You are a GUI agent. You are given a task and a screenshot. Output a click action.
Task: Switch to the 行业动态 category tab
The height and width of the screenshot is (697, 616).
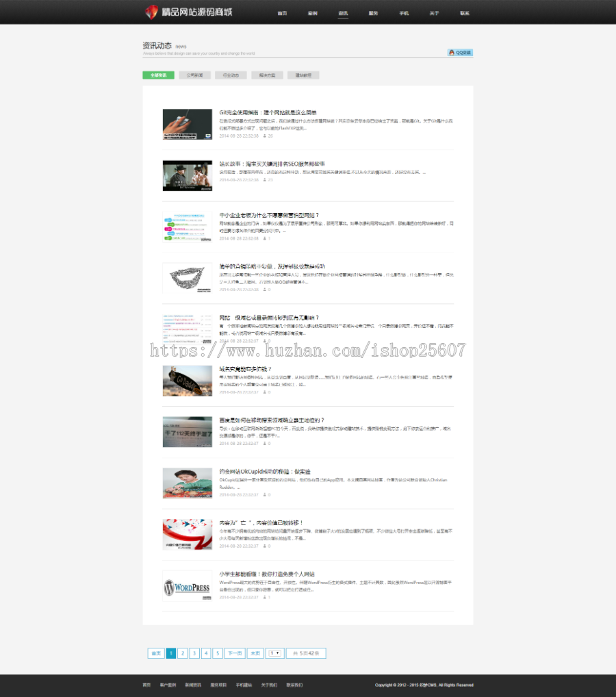231,75
